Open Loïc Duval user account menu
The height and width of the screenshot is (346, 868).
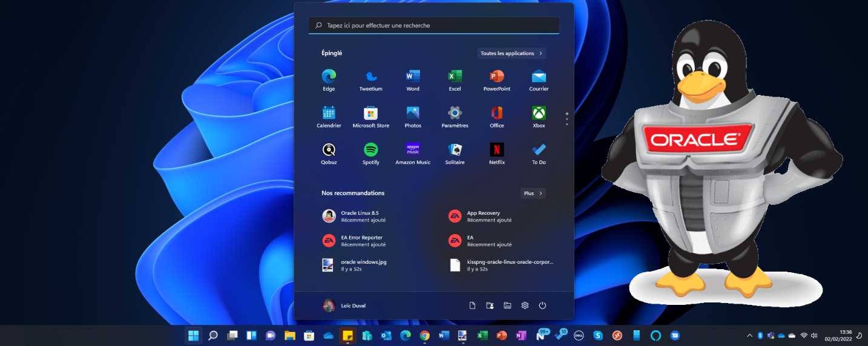coord(344,305)
